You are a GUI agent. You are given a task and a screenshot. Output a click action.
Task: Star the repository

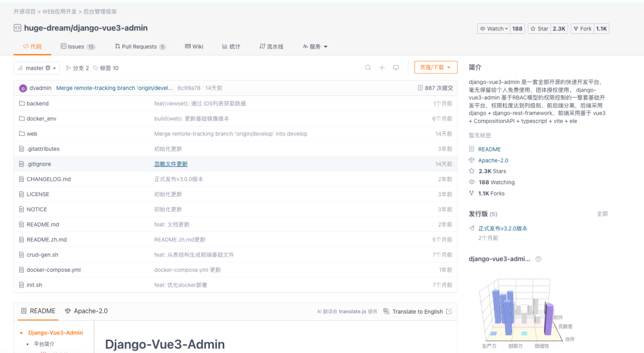coord(539,29)
